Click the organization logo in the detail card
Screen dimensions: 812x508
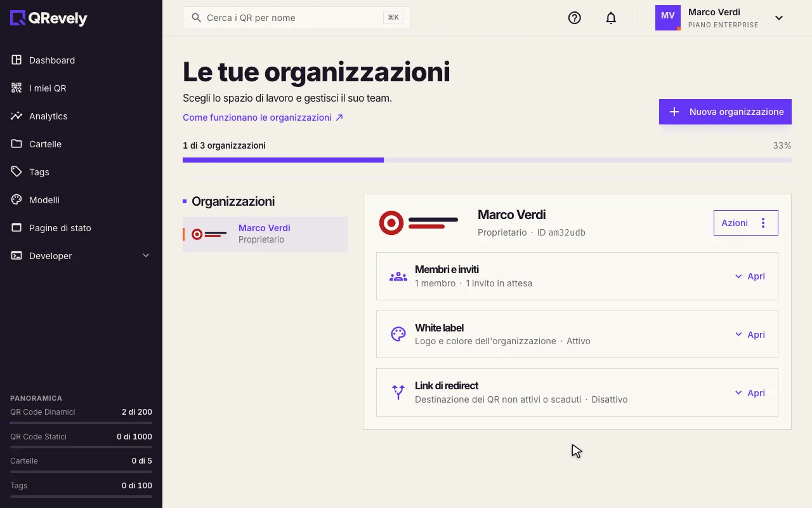(x=418, y=223)
